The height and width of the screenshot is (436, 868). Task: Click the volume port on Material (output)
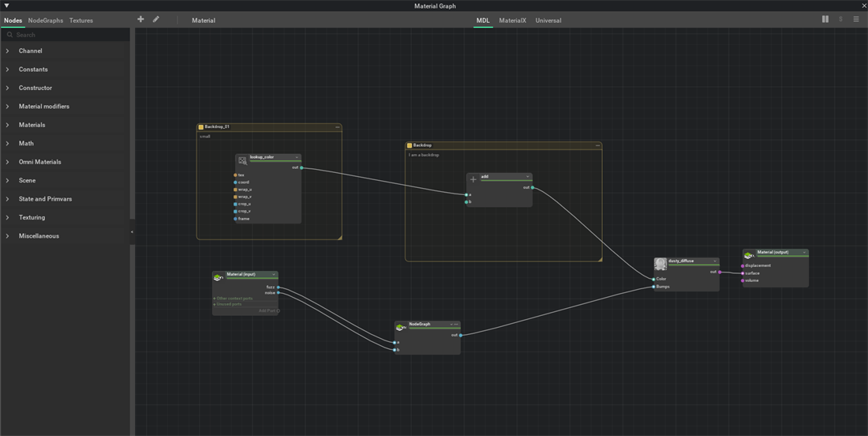coord(743,280)
